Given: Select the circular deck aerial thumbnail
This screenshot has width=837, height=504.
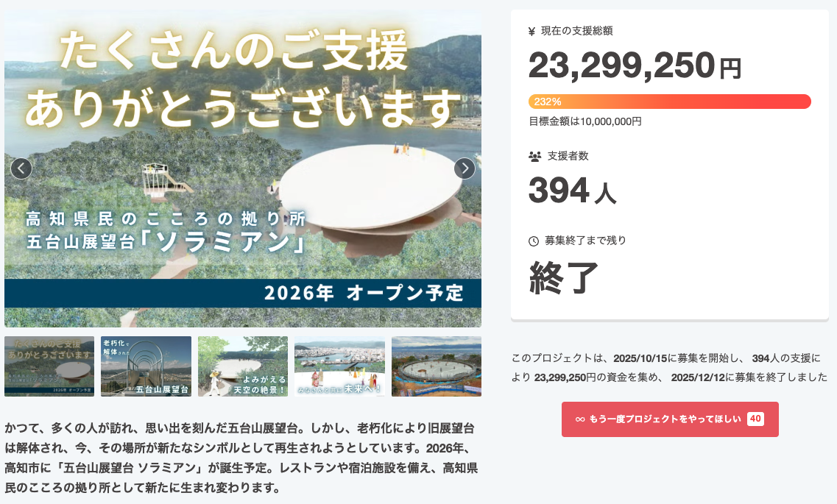Looking at the screenshot, I should 436,366.
